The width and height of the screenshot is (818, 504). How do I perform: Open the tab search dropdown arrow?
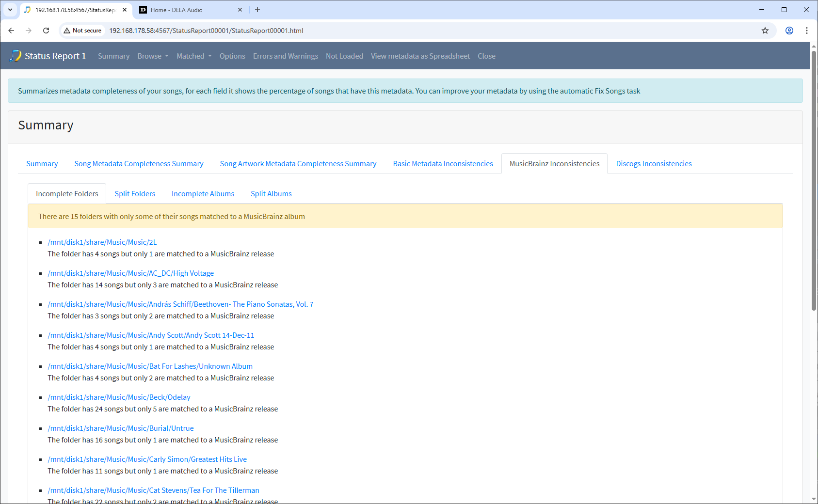point(10,10)
